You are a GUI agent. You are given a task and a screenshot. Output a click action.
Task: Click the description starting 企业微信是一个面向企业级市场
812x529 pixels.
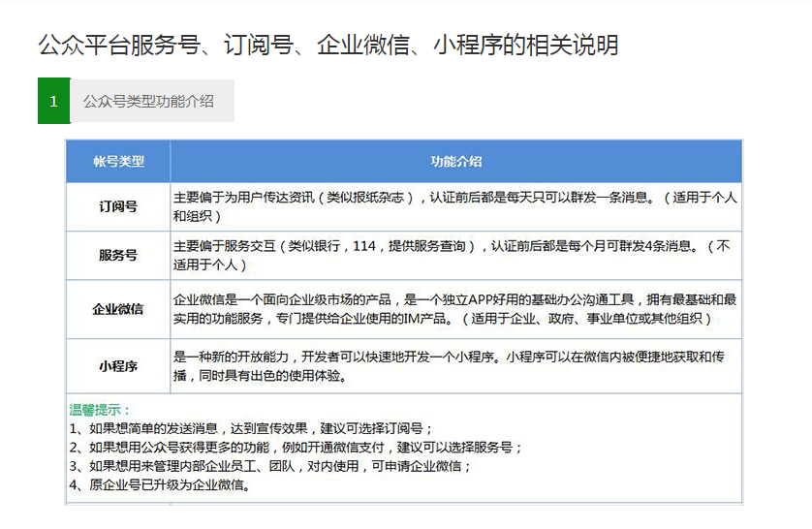(454, 309)
